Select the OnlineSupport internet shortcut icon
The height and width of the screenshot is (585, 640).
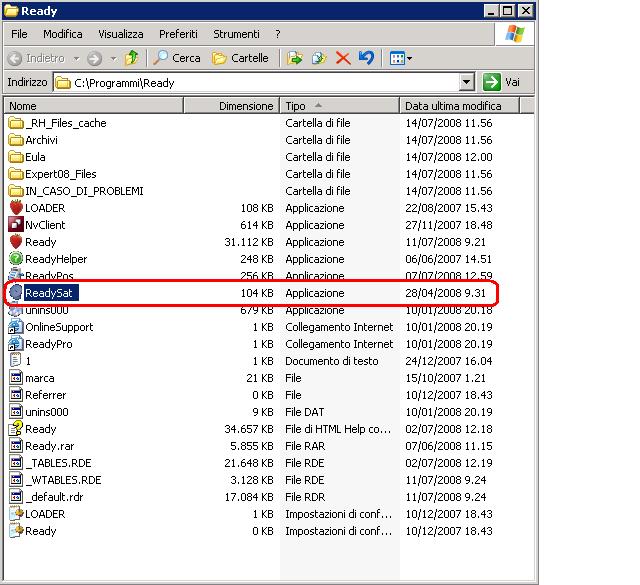pos(16,327)
